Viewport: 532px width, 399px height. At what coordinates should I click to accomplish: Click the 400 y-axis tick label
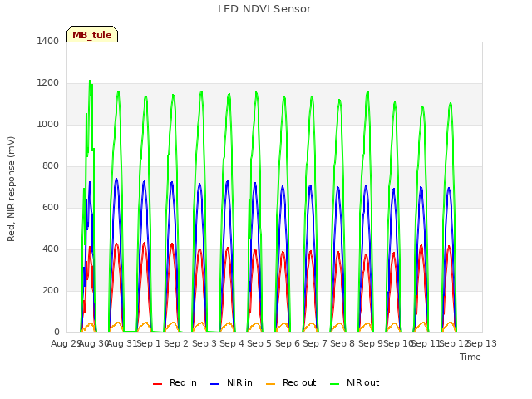click(x=51, y=249)
